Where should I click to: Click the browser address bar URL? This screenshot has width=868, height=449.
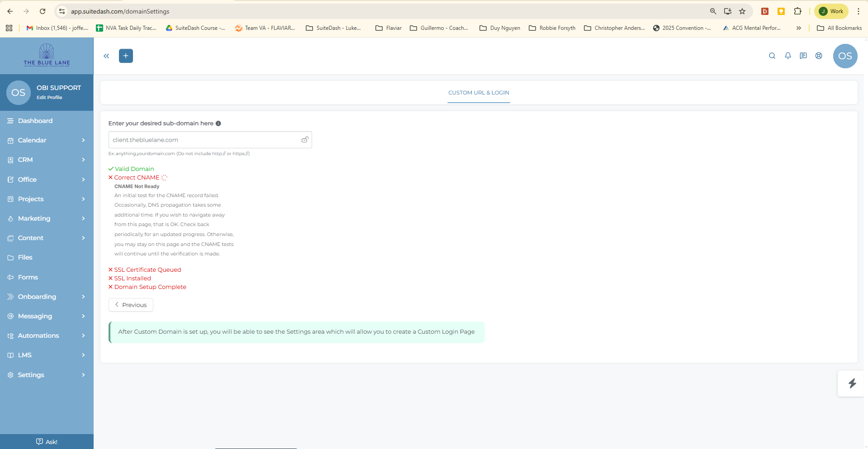(x=120, y=11)
